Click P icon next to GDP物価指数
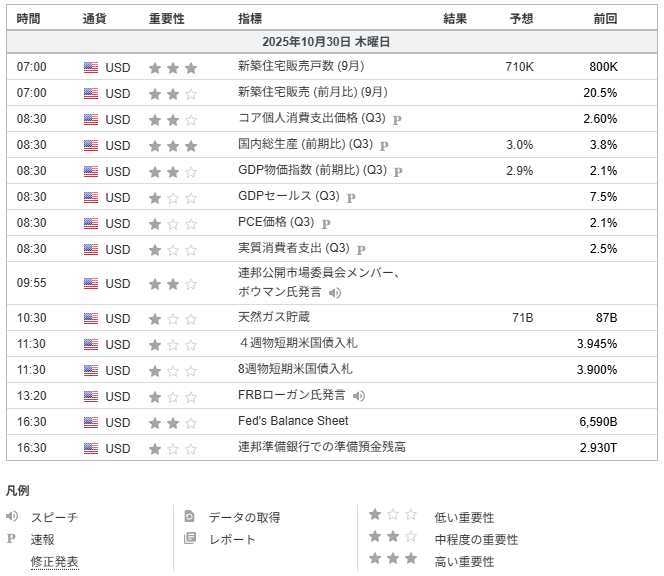 (x=398, y=171)
